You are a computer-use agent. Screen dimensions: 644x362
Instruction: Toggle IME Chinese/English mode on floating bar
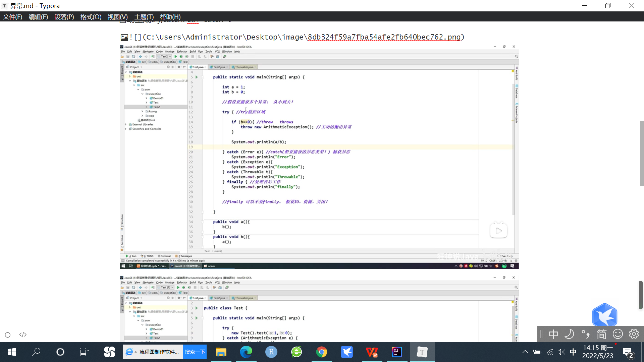tap(553, 334)
